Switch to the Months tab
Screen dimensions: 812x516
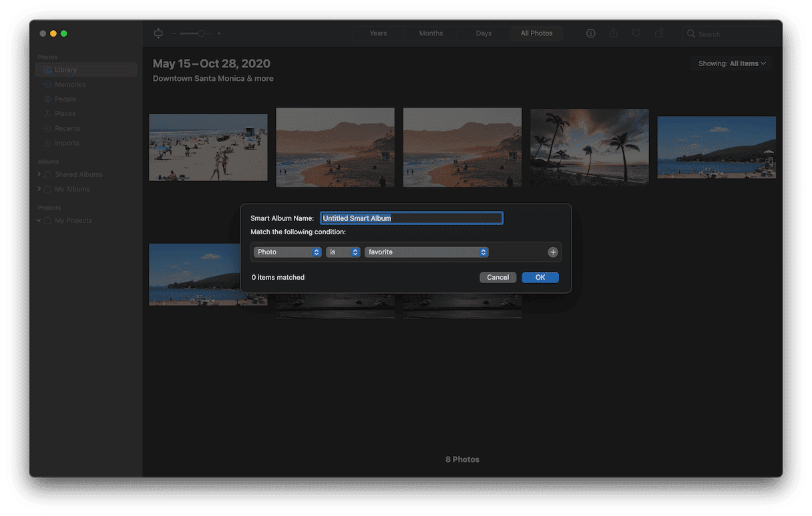431,33
